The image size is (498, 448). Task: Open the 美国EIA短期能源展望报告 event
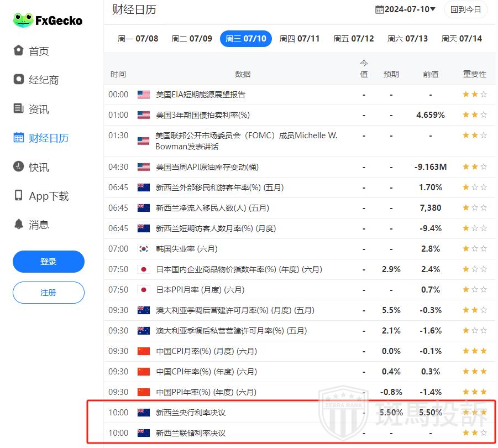point(201,95)
